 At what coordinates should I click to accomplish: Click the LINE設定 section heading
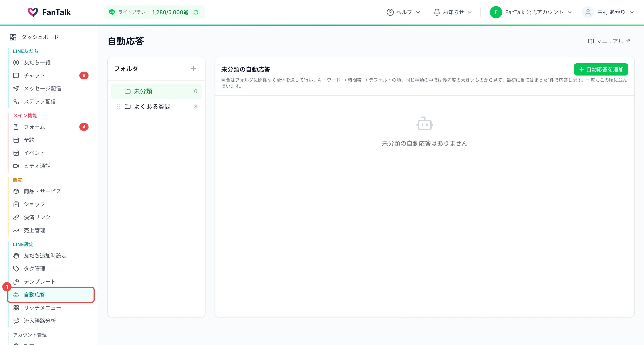tap(23, 245)
